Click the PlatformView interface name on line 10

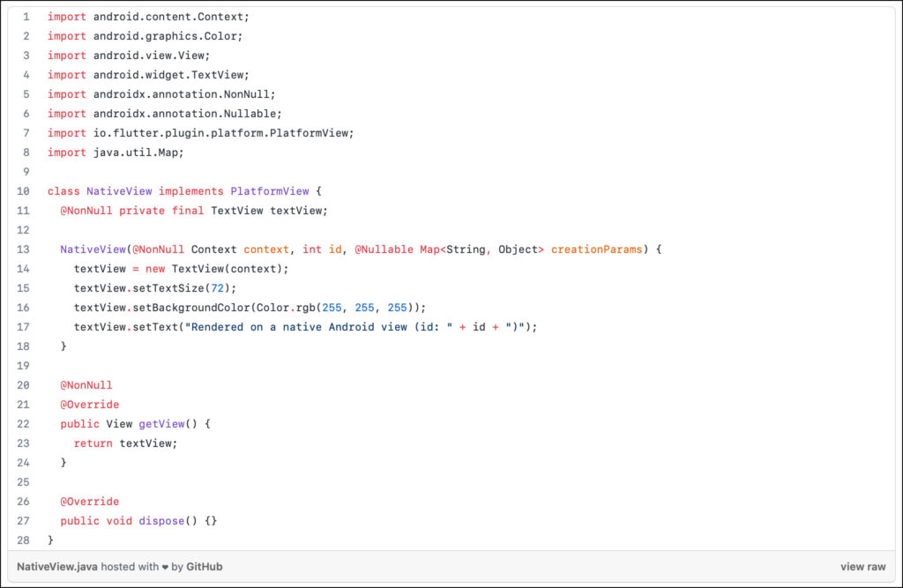[269, 191]
